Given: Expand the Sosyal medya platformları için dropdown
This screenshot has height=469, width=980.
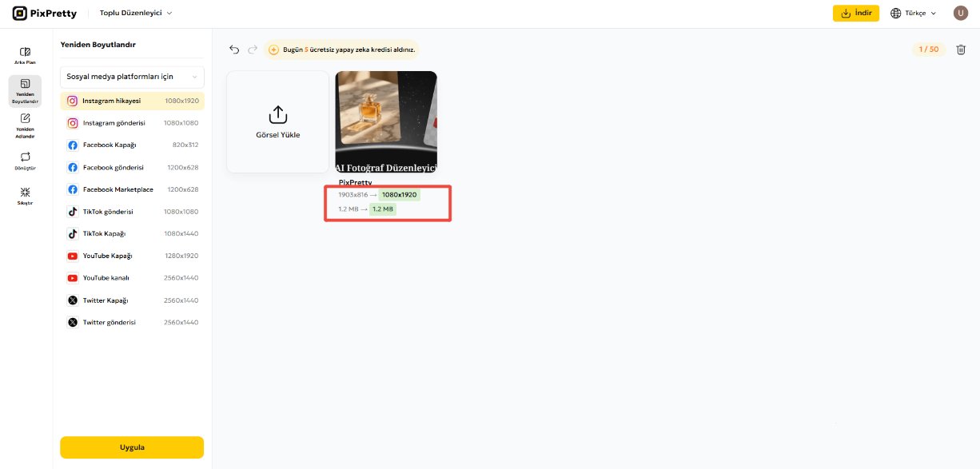Looking at the screenshot, I should [x=133, y=77].
